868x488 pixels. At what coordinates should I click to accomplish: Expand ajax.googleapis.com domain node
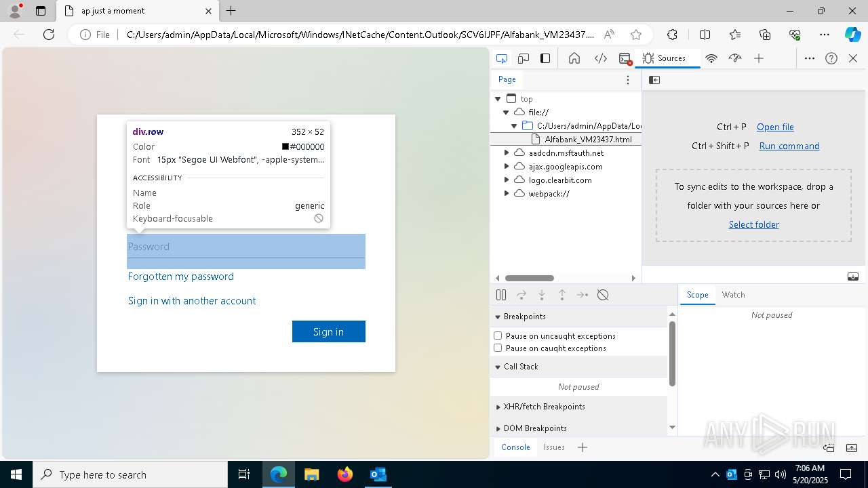[x=506, y=167]
